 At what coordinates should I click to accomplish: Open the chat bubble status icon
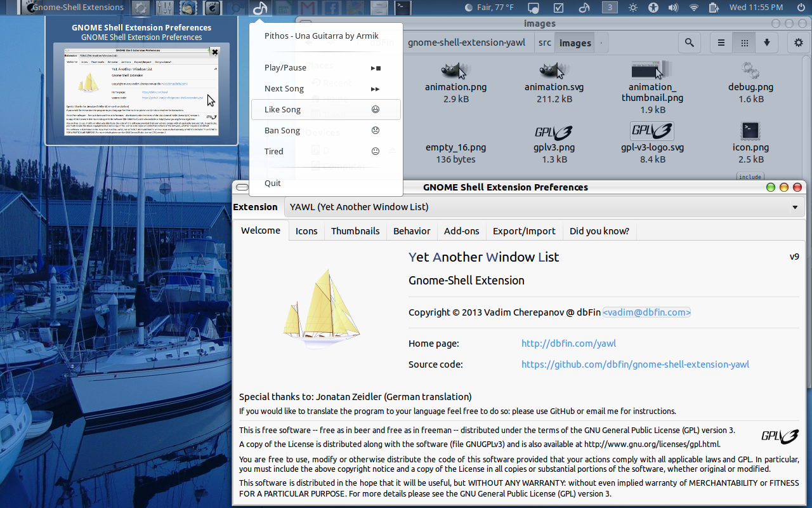[534, 8]
